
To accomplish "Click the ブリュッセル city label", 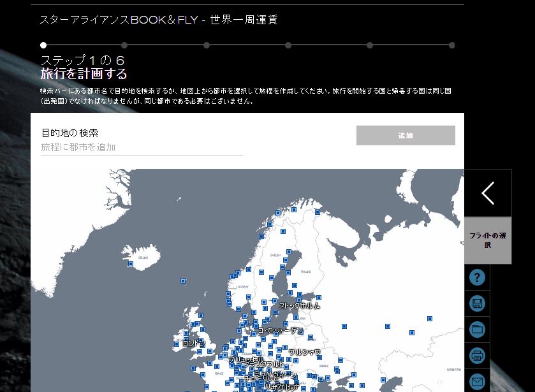I will [246, 359].
